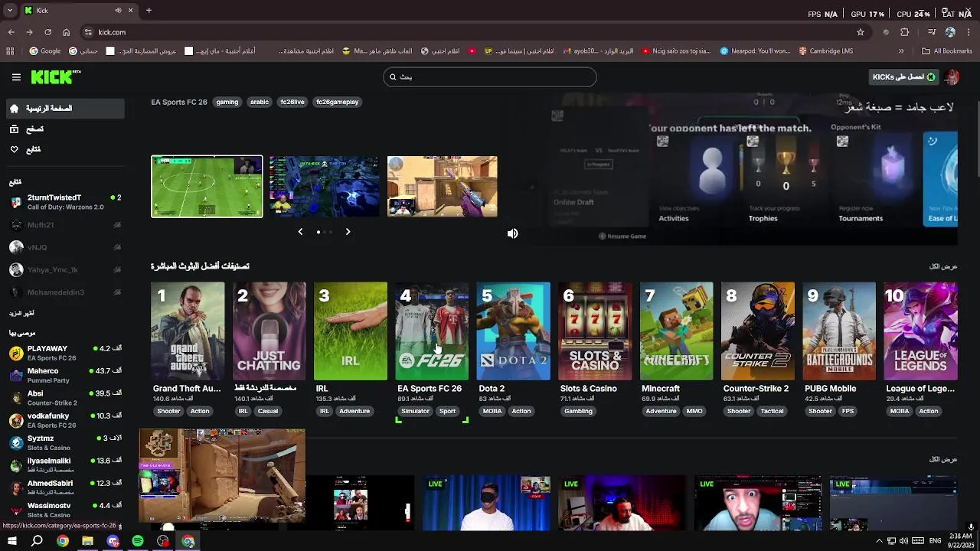Open Just Chatting category card

tap(269, 331)
